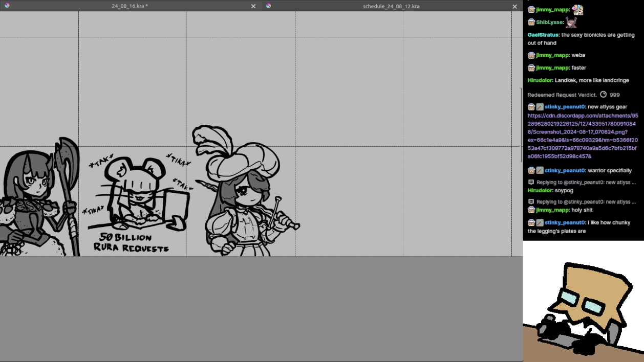Click reply reference above holy shit message
The image size is (644, 362).
click(x=586, y=201)
